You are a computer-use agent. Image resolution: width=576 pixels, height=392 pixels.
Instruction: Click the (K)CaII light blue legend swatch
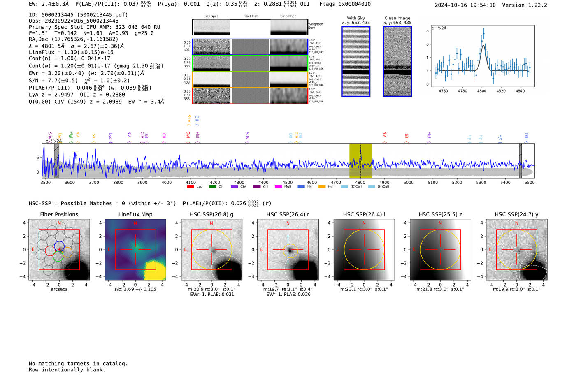(x=344, y=187)
